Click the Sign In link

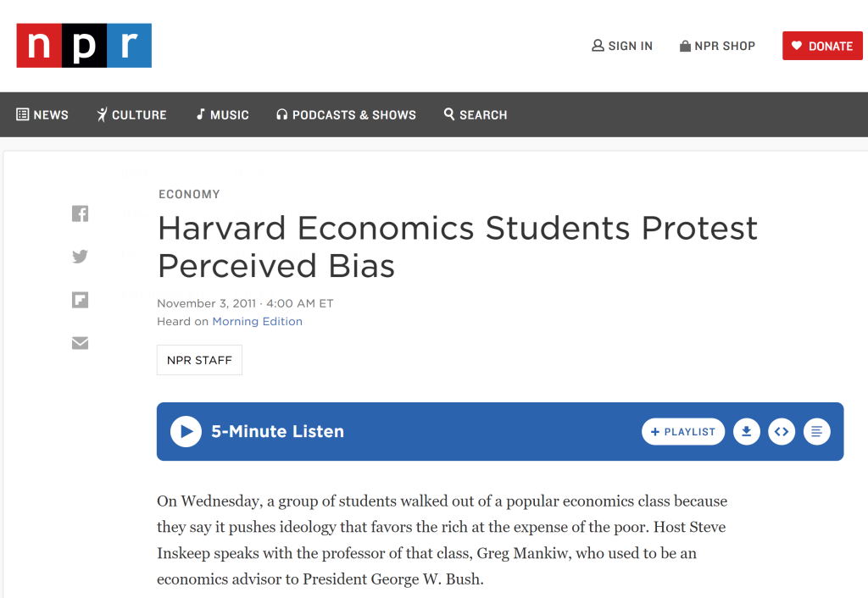point(622,46)
